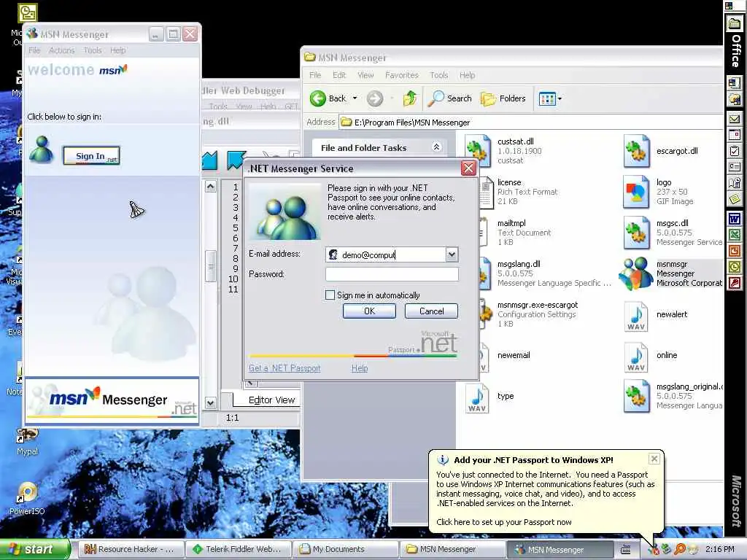
Task: Click the Sign In .net button
Action: [91, 156]
